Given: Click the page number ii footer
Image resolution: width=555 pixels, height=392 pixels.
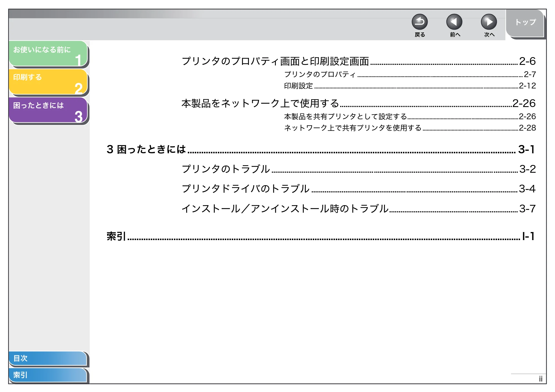Looking at the screenshot, I should tap(541, 379).
